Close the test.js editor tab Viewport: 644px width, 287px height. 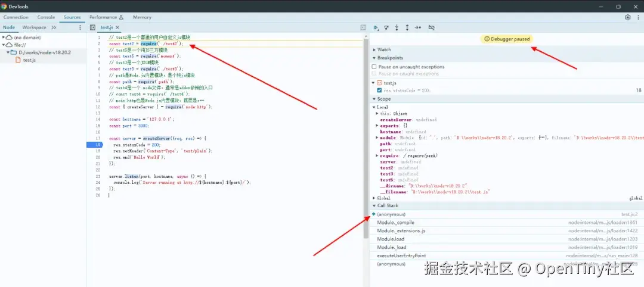pos(117,27)
